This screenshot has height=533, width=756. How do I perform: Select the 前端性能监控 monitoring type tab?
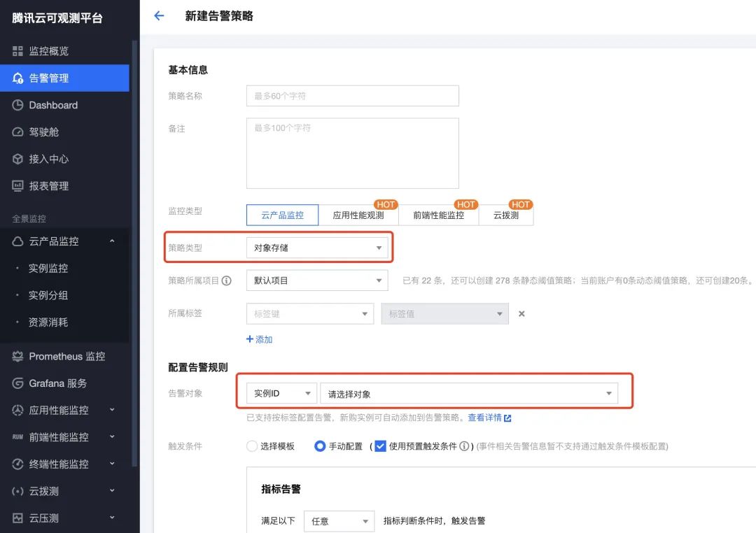point(438,215)
